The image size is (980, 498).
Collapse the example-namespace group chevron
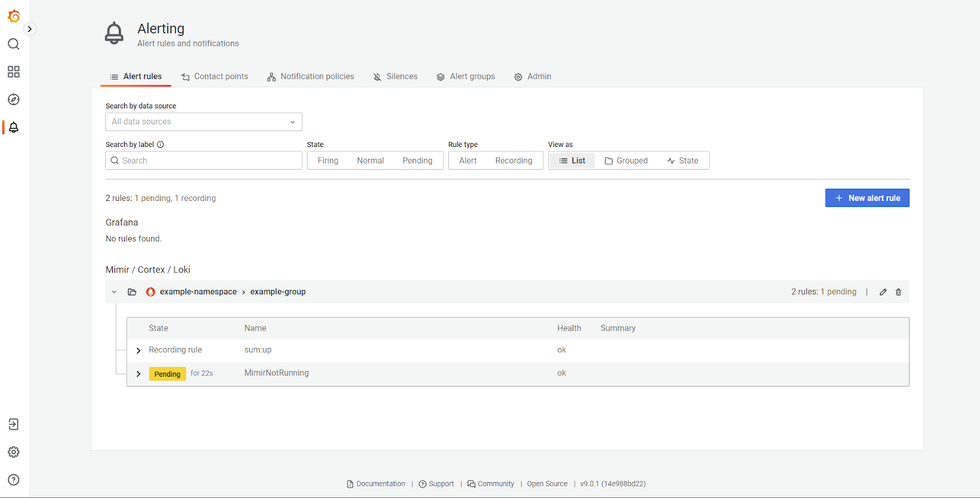click(114, 292)
